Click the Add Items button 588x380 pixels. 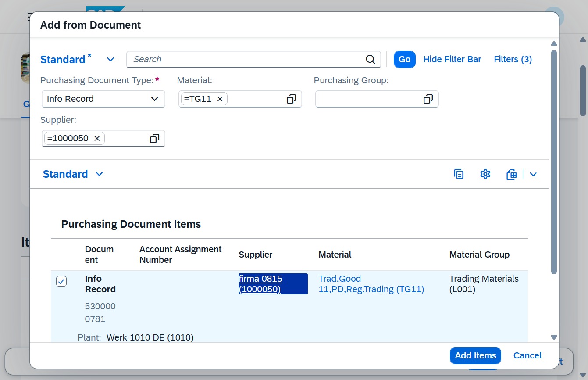click(475, 355)
